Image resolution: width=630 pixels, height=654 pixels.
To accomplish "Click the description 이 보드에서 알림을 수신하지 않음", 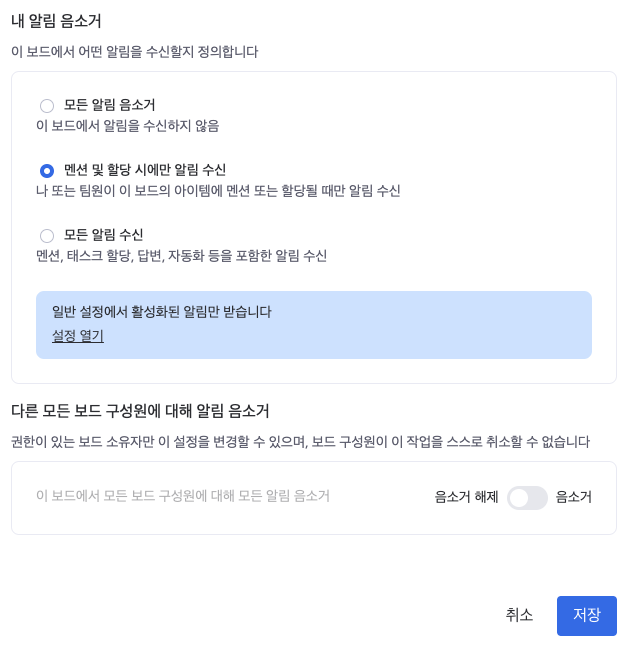I will 127,126.
